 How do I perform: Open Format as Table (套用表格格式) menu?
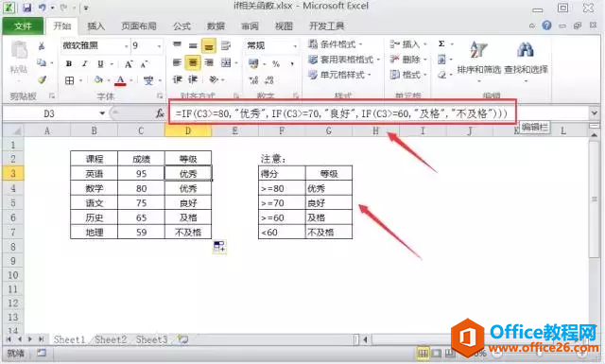[344, 60]
